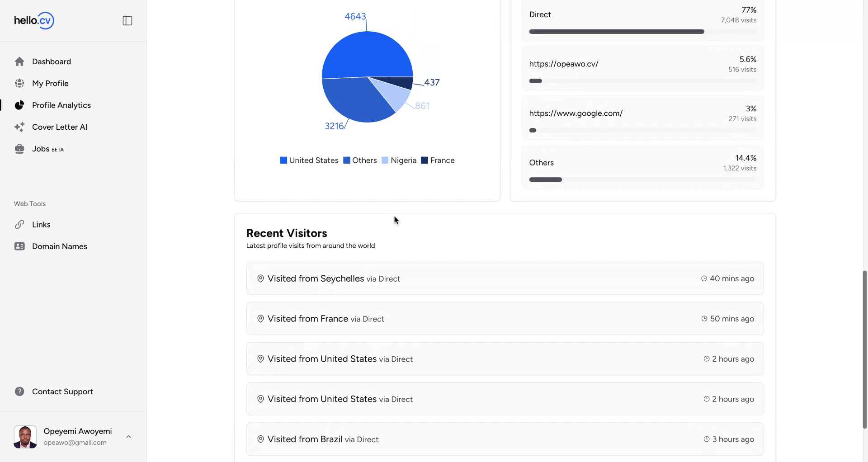This screenshot has height=462, width=868.
Task: Open Profile Analytics in sidebar
Action: pyautogui.click(x=61, y=105)
